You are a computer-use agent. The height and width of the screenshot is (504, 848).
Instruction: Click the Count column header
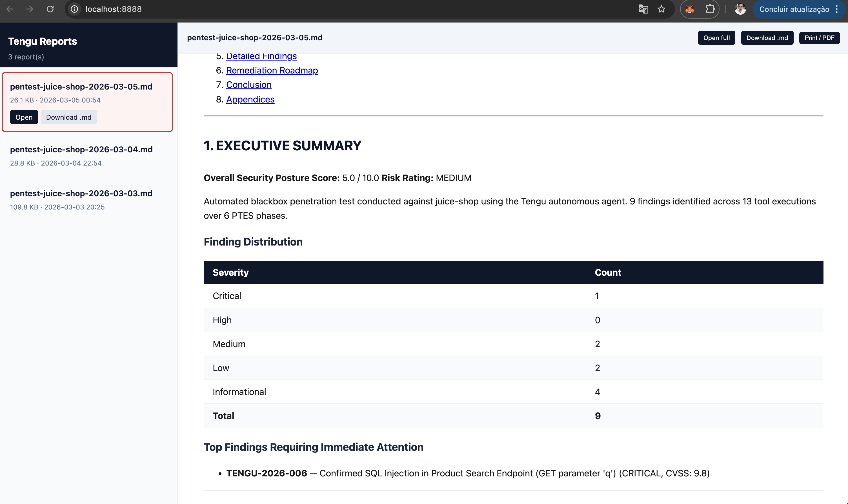tap(608, 272)
